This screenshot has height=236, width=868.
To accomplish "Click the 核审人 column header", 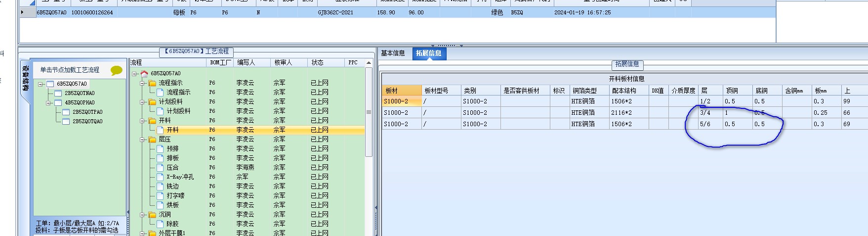I will click(289, 62).
